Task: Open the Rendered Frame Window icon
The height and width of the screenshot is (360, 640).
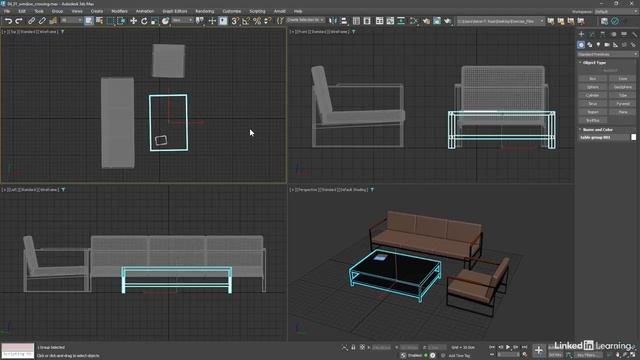Action: click(x=437, y=20)
